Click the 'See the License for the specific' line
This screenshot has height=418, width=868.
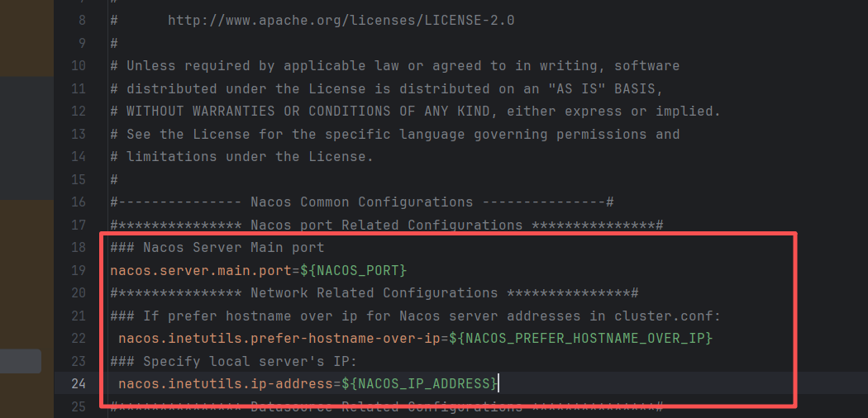coord(394,134)
